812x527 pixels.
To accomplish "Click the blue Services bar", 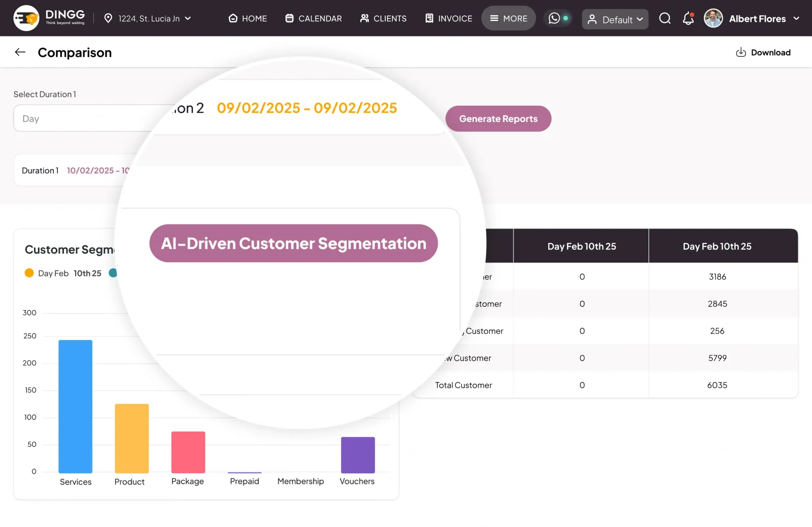I will point(76,407).
